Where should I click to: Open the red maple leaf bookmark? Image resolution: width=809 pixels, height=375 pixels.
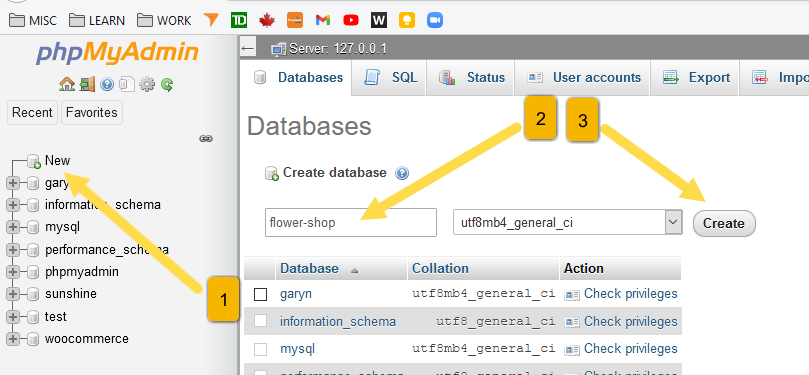pos(267,20)
